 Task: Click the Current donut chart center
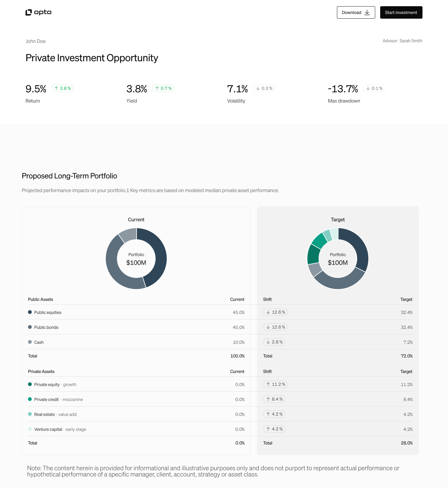[136, 259]
